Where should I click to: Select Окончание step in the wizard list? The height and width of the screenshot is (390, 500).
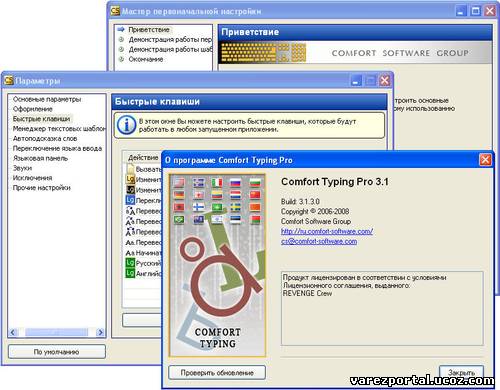(146, 59)
